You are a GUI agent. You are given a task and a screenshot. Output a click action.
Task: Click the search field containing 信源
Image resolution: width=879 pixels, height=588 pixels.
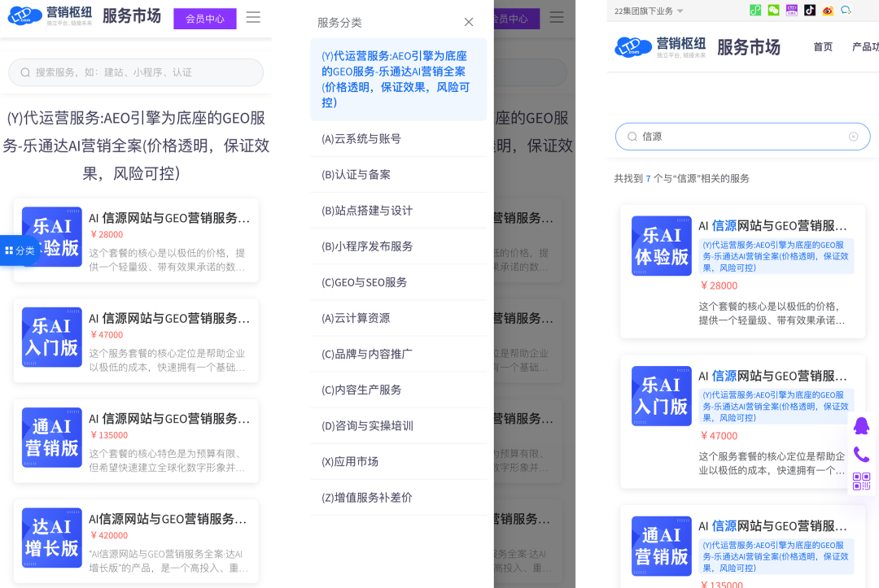point(742,137)
